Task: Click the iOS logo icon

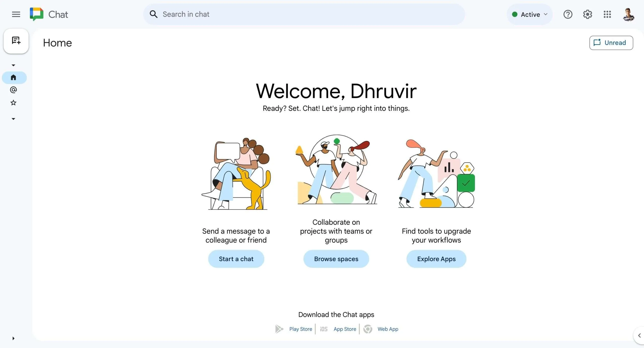Action: [324, 329]
